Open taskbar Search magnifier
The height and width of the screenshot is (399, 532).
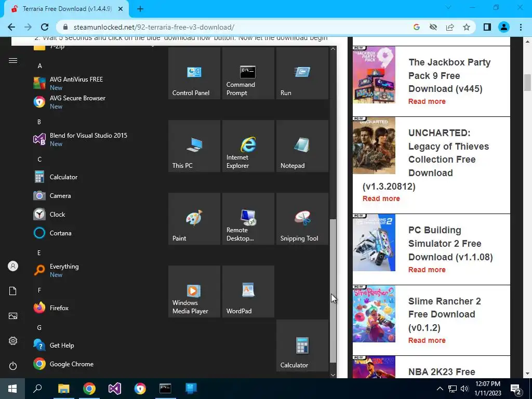pos(37,389)
